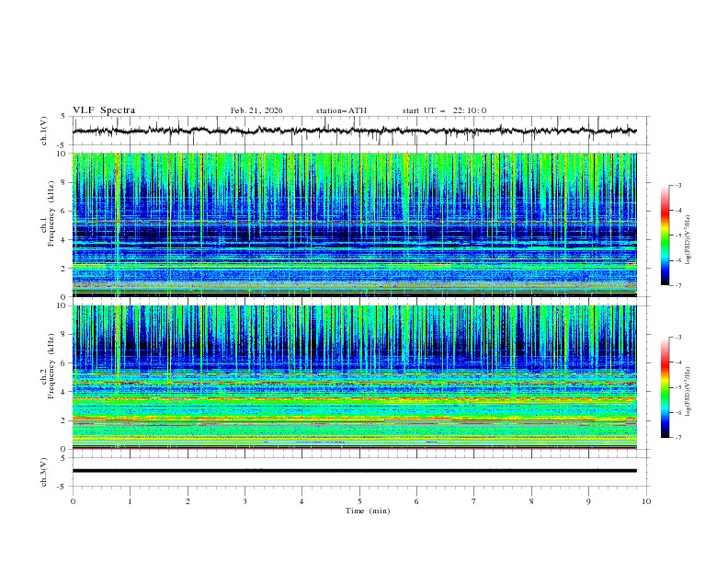Click the ch.1 frequency tick label "8"
This screenshot has height=563, width=728.
click(64, 182)
